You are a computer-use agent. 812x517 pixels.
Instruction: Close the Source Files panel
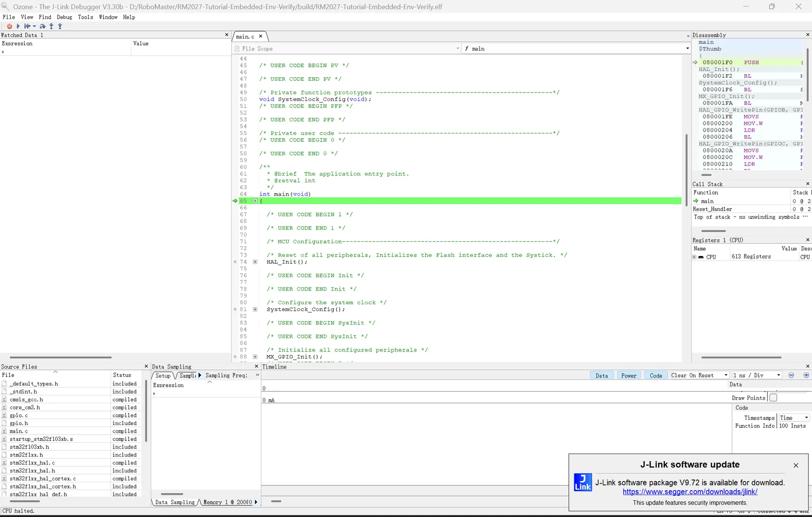(x=146, y=366)
